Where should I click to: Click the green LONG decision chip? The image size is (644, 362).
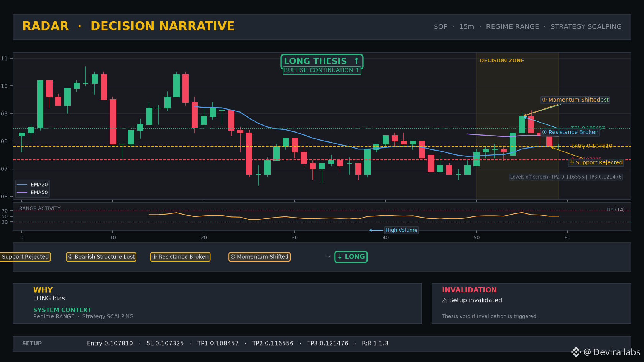[351, 257]
